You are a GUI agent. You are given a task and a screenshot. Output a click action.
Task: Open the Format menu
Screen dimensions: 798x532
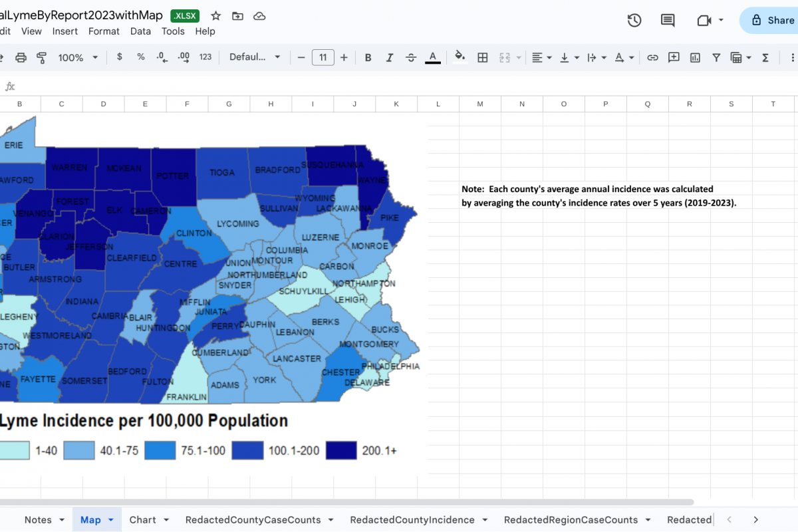point(104,31)
